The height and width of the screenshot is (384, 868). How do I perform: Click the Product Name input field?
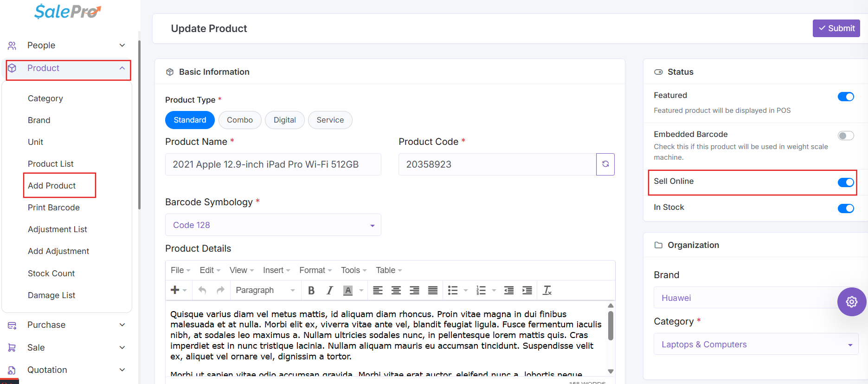[x=273, y=164]
